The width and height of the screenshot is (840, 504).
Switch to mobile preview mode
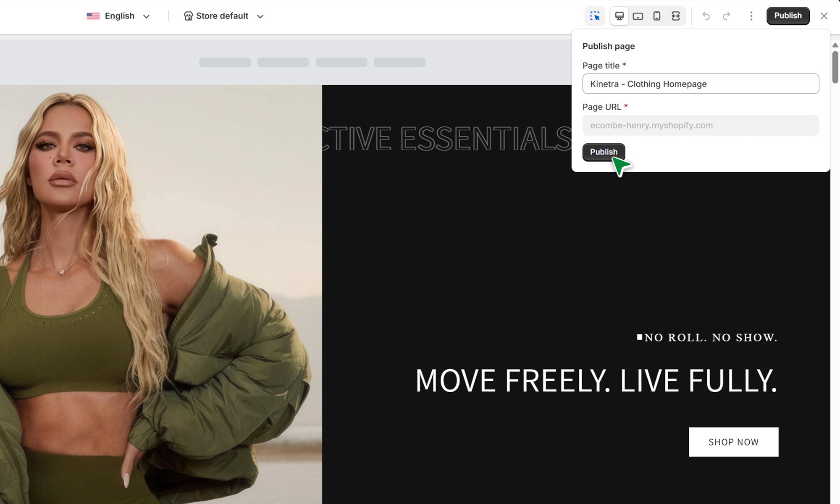657,16
